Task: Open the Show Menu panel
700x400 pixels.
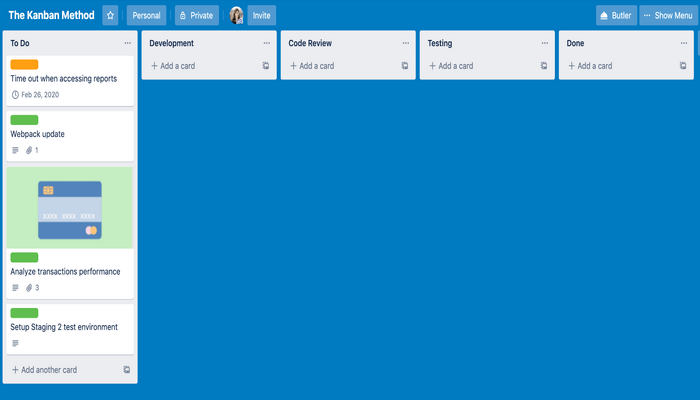Action: click(x=669, y=16)
